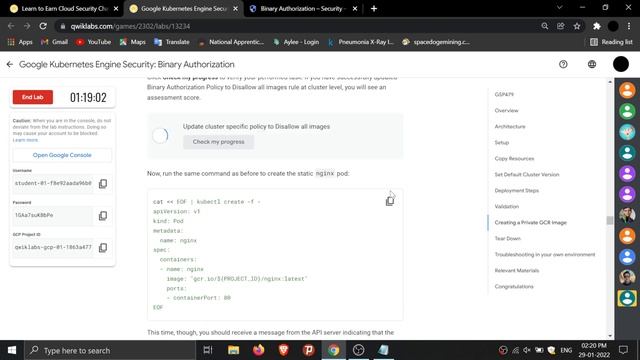Click the Windows taskbar search box
The height and width of the screenshot is (360, 640).
110,350
